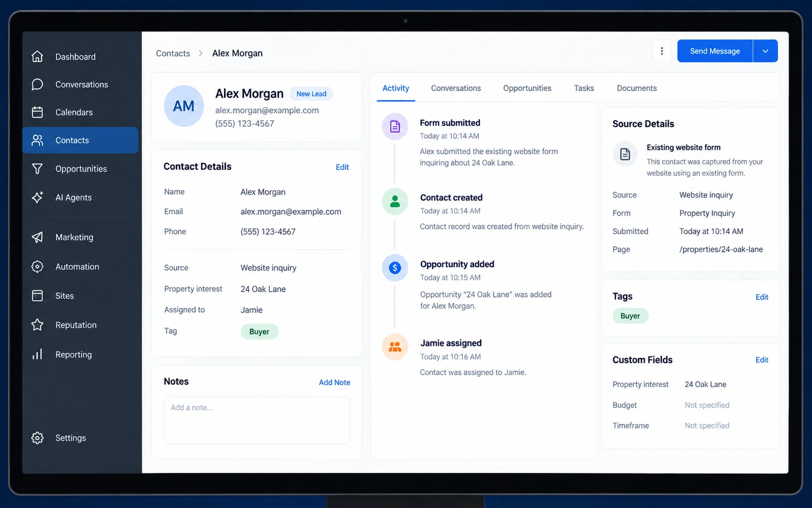The height and width of the screenshot is (508, 812).
Task: Click the Contacts breadcrumb link
Action: coord(173,53)
